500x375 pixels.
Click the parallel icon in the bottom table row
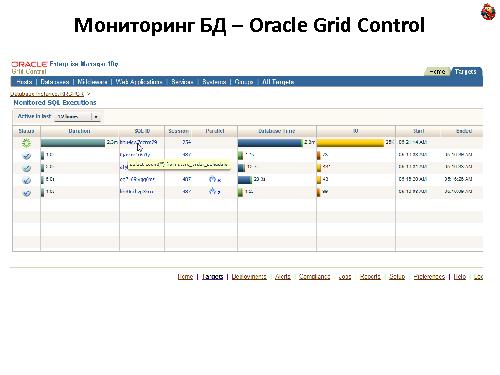[x=212, y=191]
